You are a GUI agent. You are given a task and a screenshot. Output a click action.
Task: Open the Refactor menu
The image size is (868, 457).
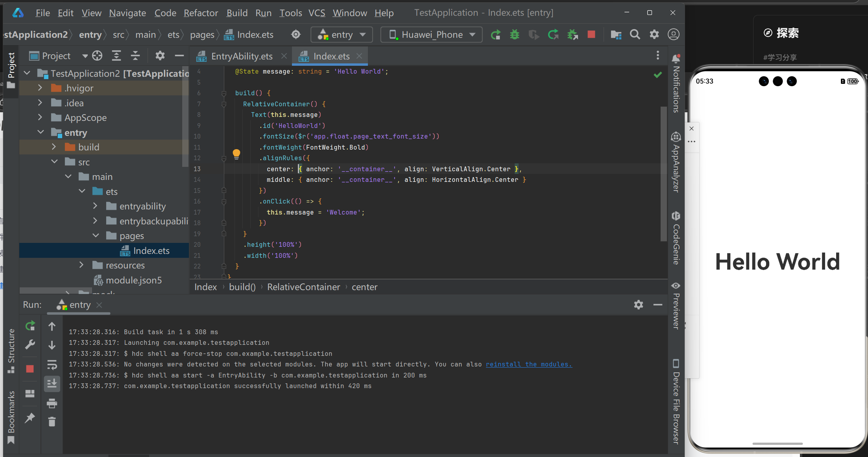tap(201, 13)
